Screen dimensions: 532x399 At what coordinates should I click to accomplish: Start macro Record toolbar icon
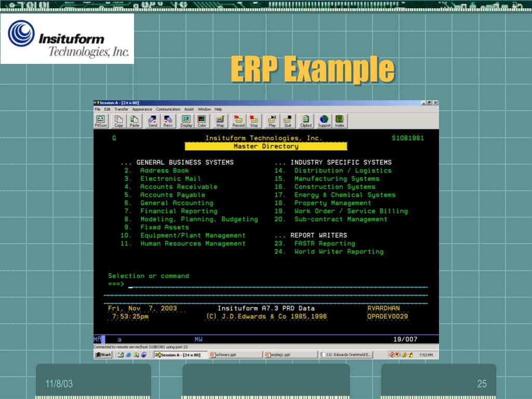pyautogui.click(x=238, y=121)
